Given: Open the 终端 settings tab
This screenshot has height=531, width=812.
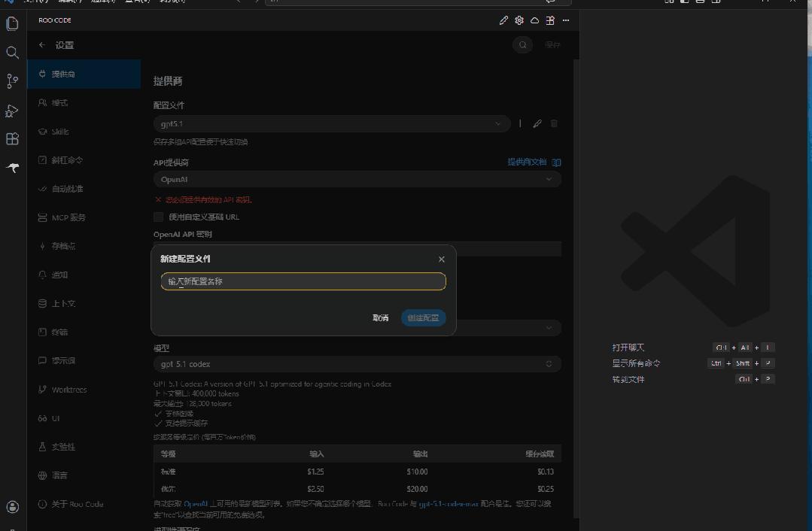Looking at the screenshot, I should point(84,332).
